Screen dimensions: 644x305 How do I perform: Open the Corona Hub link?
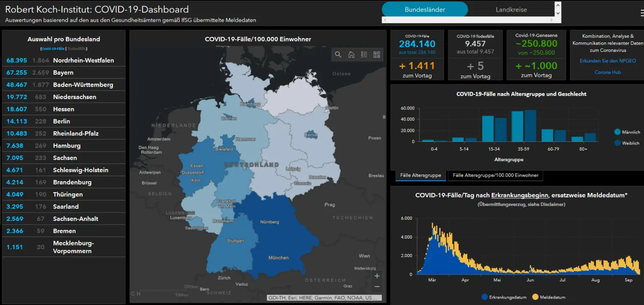point(608,72)
